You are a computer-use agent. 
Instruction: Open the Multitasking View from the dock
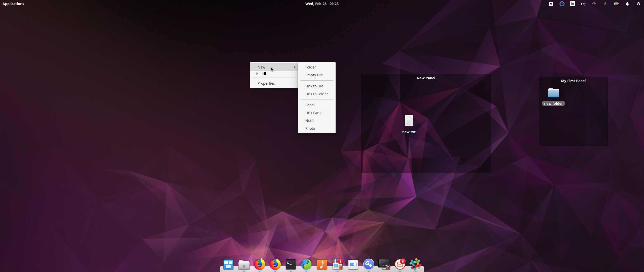(x=228, y=264)
